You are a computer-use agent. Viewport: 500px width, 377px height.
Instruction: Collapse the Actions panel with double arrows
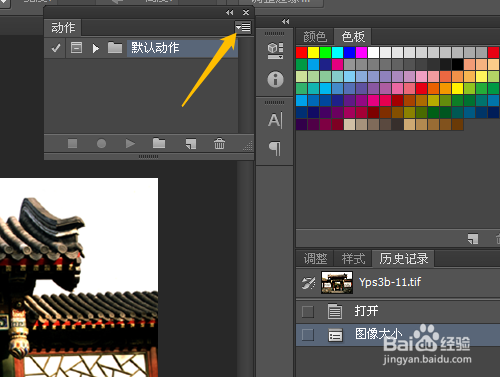point(230,13)
